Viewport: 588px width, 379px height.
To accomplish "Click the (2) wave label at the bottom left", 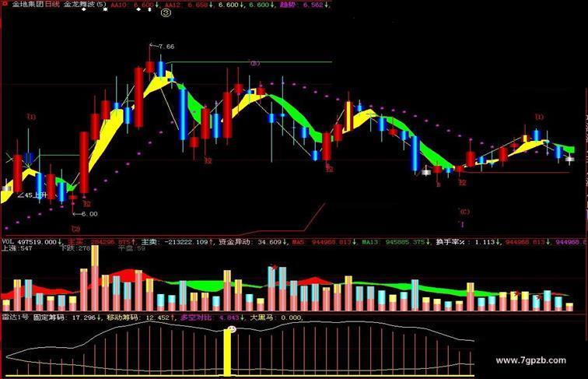I will (x=75, y=229).
